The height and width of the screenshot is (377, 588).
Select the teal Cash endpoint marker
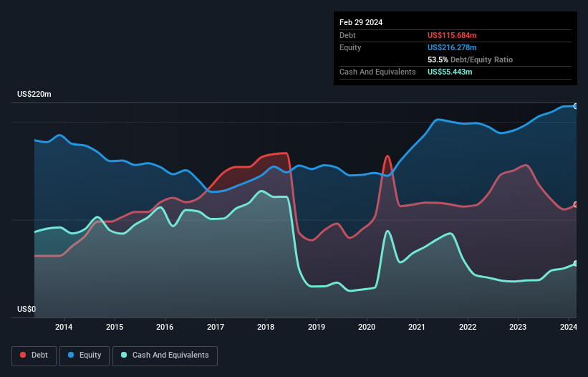pyautogui.click(x=576, y=263)
